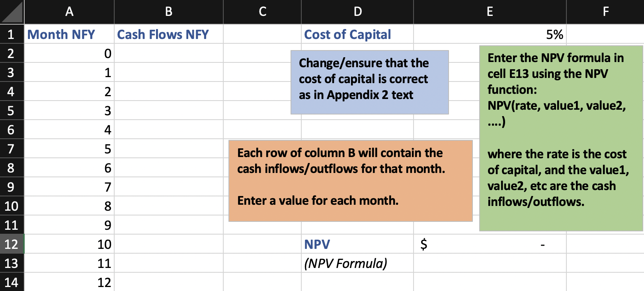Click the blue cost of capital note box

tap(369, 82)
